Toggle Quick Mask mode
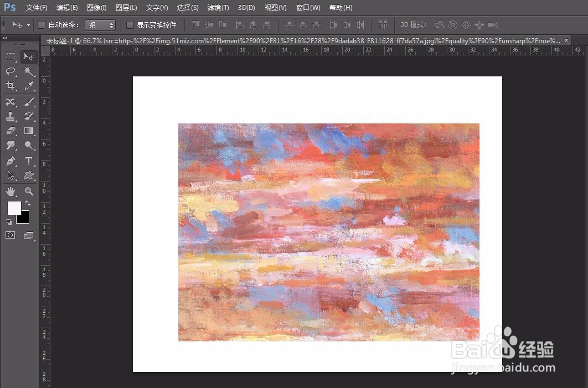This screenshot has height=388, width=588. click(x=11, y=235)
